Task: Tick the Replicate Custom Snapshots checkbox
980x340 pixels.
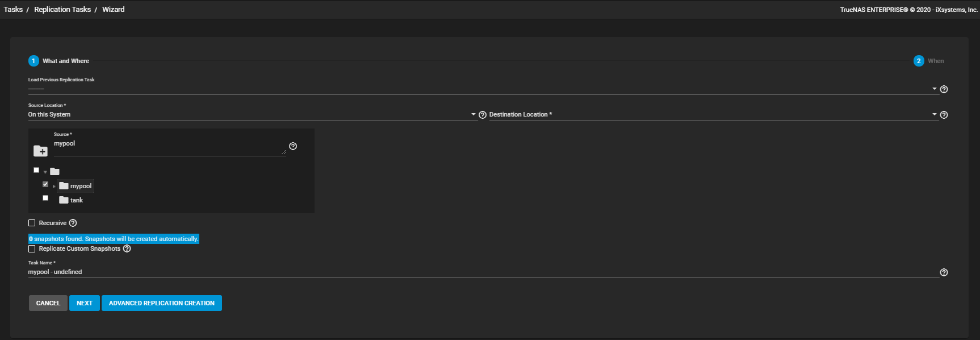Action: coord(32,248)
